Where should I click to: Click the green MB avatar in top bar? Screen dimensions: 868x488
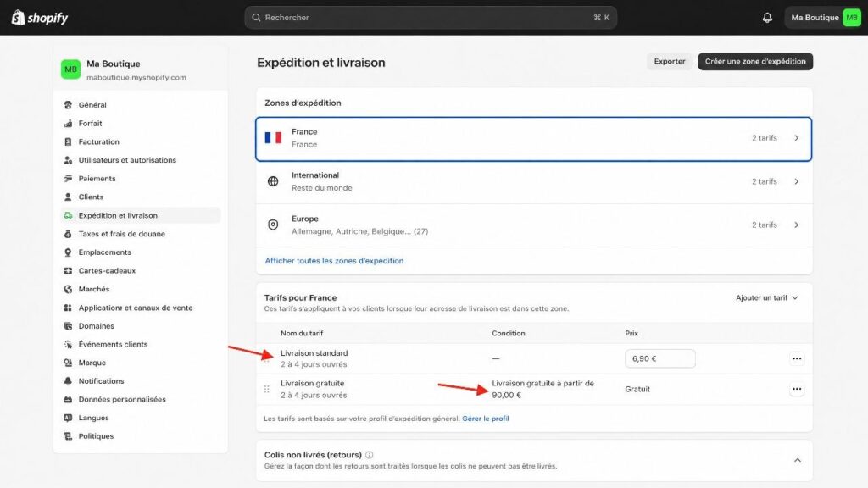point(851,18)
